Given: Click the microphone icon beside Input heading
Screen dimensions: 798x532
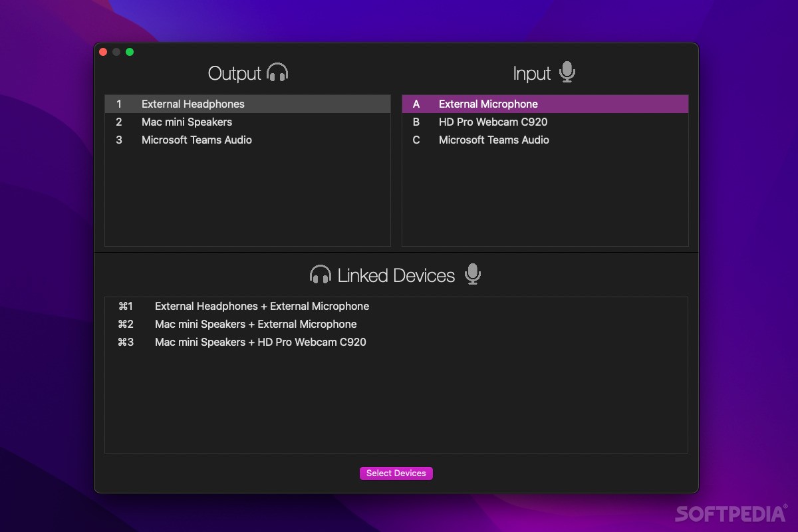Looking at the screenshot, I should 567,72.
